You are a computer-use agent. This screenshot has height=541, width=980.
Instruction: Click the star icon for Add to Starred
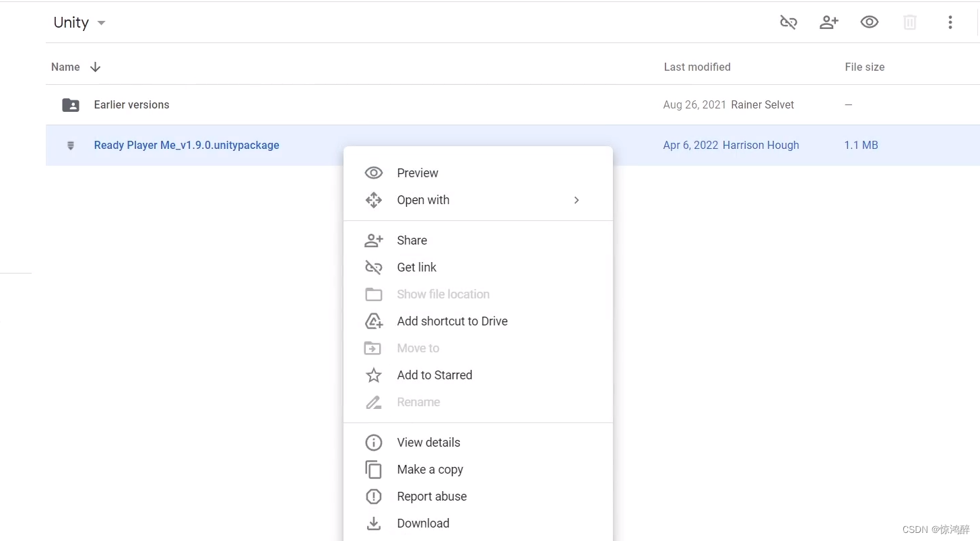(374, 375)
